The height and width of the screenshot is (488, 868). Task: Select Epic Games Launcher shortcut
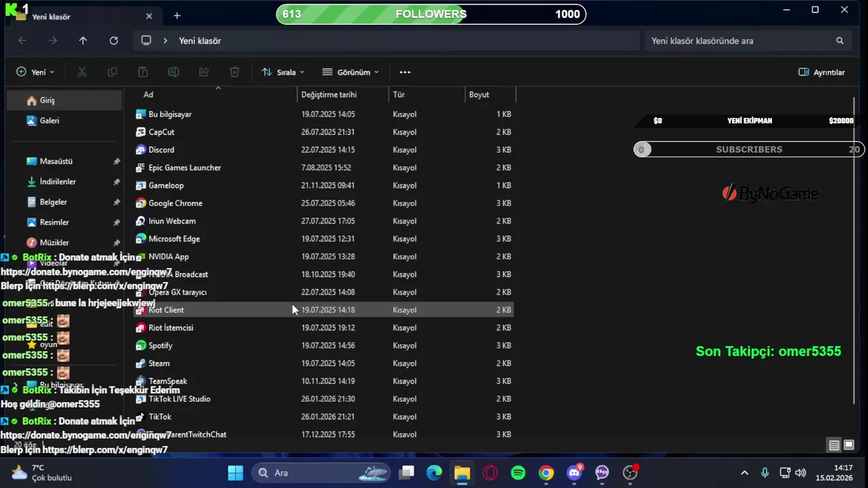[323, 167]
